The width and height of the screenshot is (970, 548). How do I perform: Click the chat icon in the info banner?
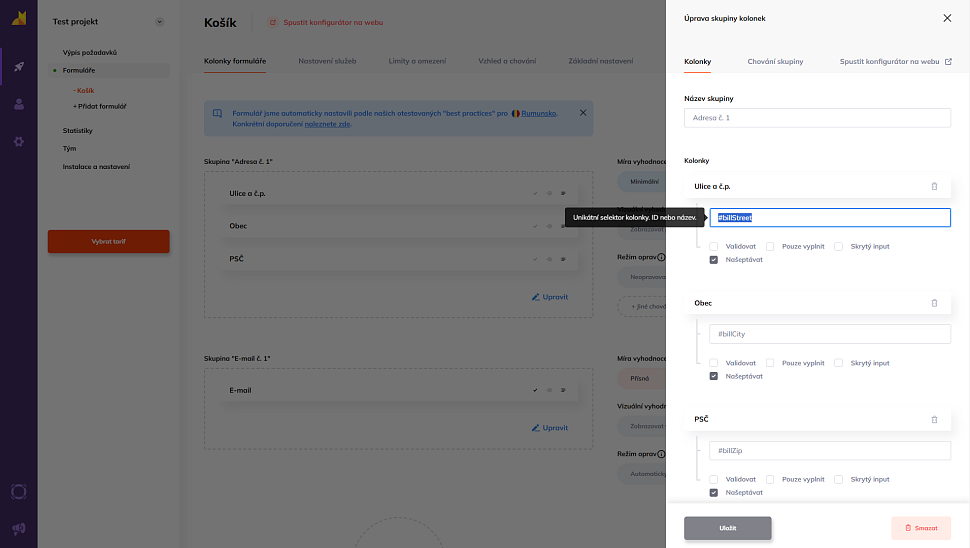(217, 113)
